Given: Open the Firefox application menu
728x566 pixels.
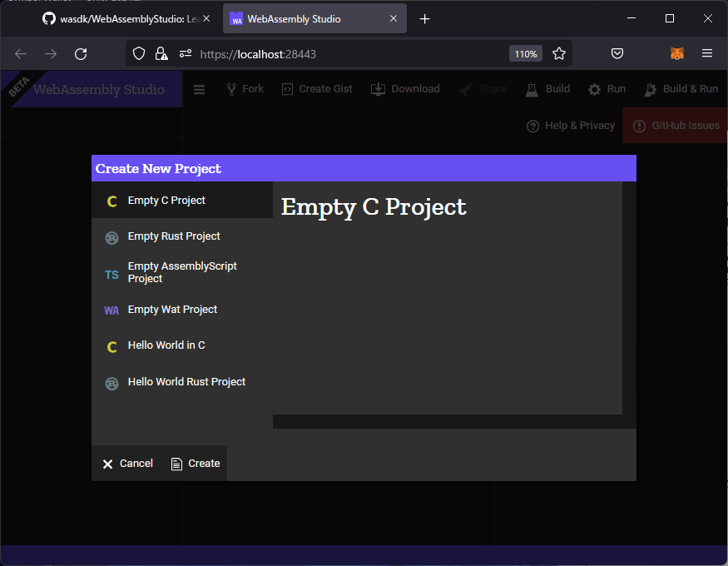Looking at the screenshot, I should tap(707, 54).
